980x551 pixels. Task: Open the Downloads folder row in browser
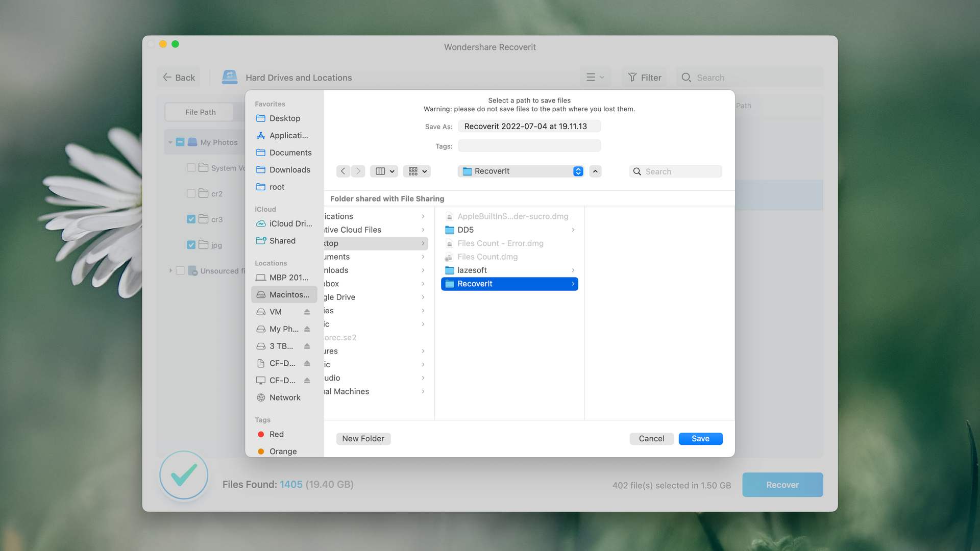click(x=376, y=270)
